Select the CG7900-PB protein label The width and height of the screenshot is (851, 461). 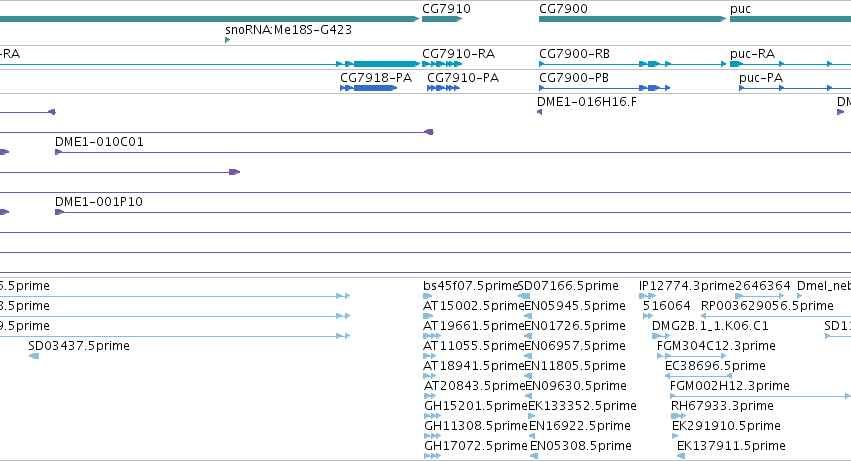tap(574, 78)
